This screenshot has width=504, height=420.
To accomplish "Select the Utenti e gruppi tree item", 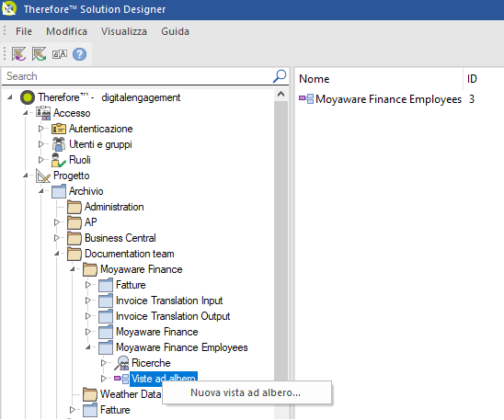I will click(x=100, y=144).
